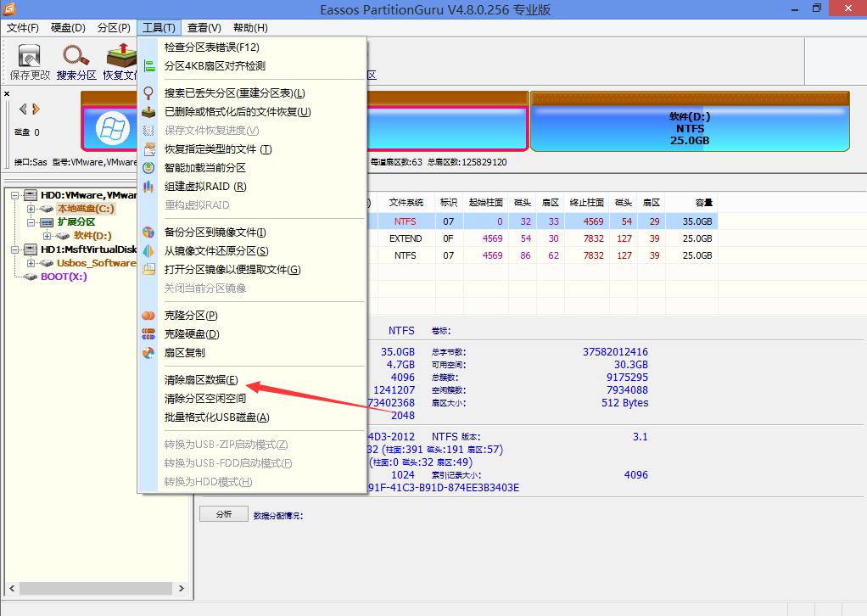
Task: Open the 查看(V) menu
Action: click(x=202, y=27)
